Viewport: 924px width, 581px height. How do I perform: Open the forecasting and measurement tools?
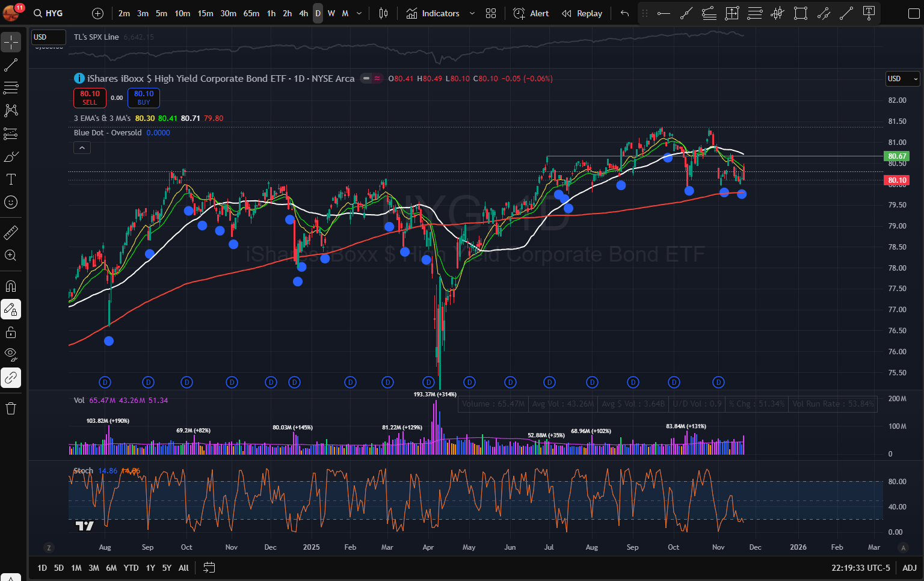pos(11,134)
